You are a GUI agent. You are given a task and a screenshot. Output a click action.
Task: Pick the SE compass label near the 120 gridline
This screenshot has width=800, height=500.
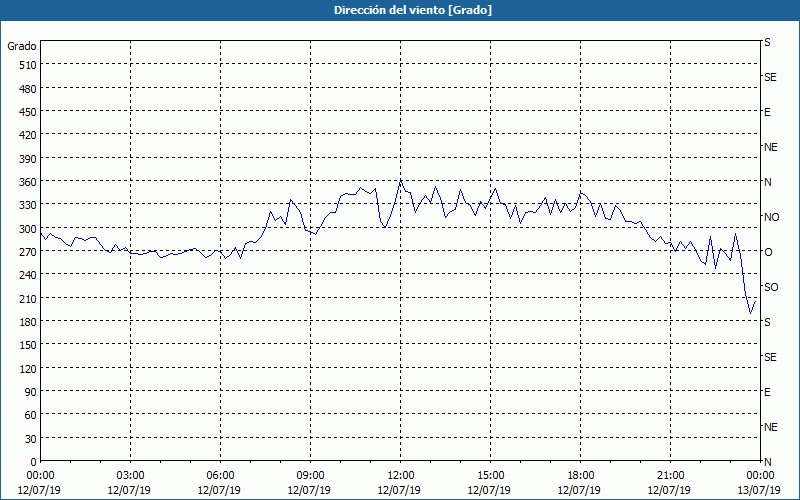tap(770, 357)
